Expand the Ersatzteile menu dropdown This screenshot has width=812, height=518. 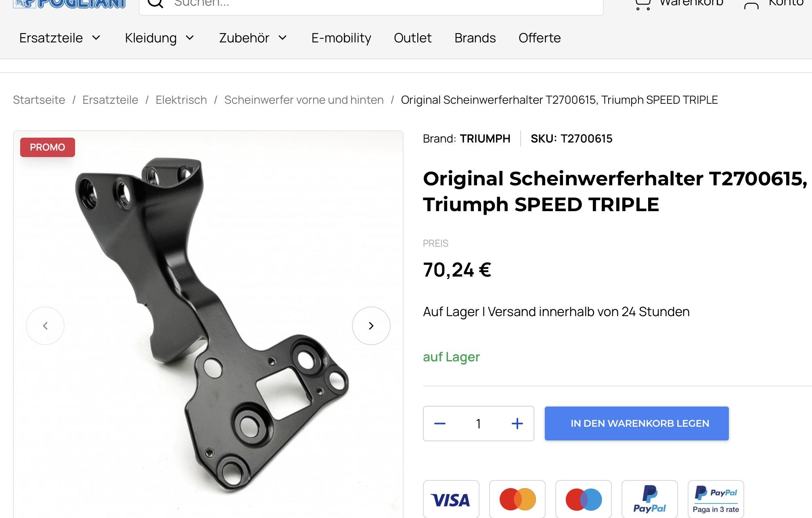[x=60, y=38]
